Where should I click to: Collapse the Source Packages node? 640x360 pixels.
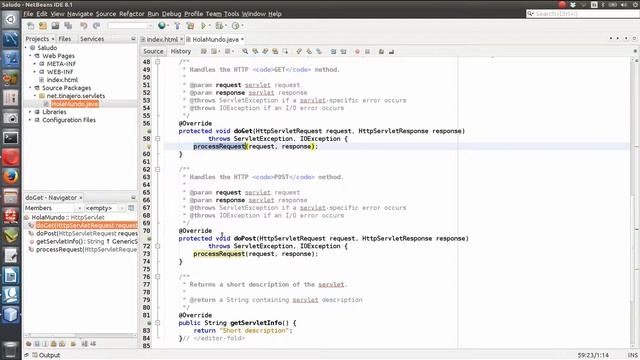tap(30, 88)
